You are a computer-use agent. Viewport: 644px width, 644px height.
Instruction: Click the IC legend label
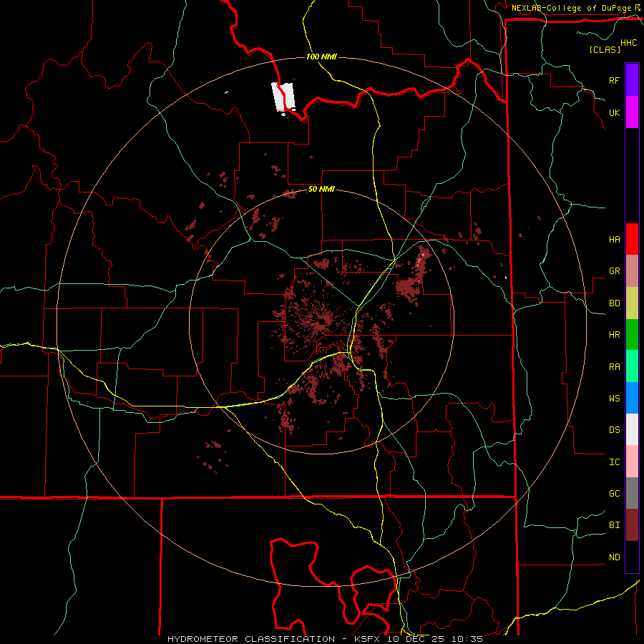point(614,462)
